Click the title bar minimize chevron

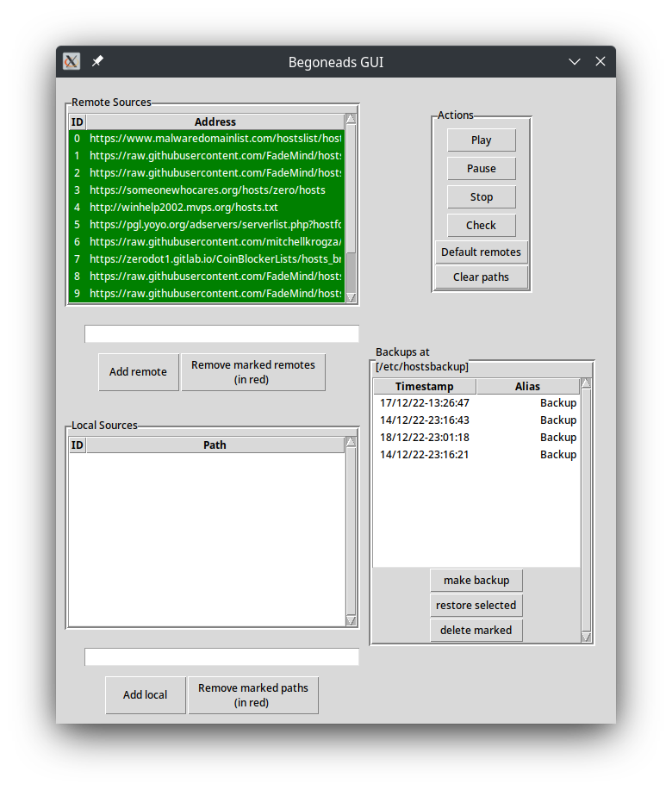tap(575, 61)
